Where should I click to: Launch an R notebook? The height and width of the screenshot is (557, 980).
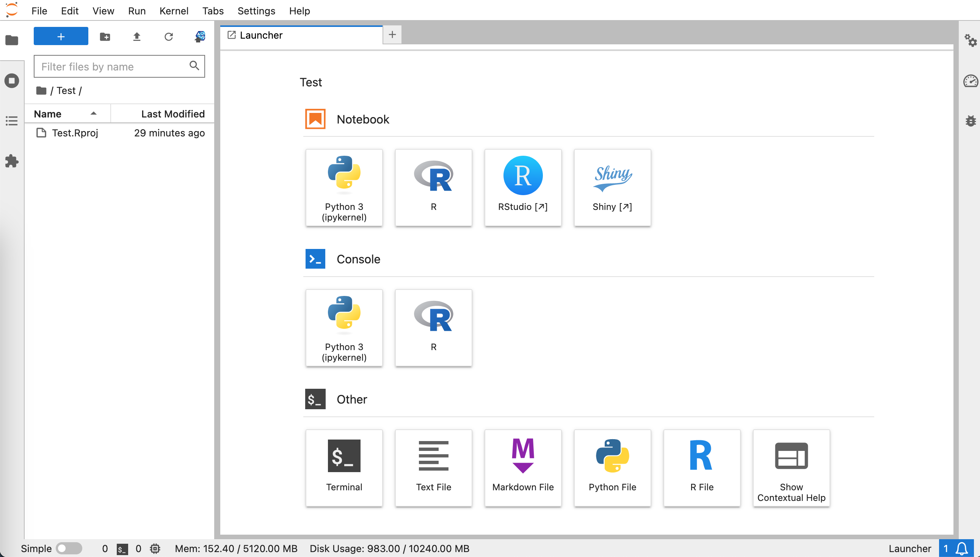tap(434, 188)
